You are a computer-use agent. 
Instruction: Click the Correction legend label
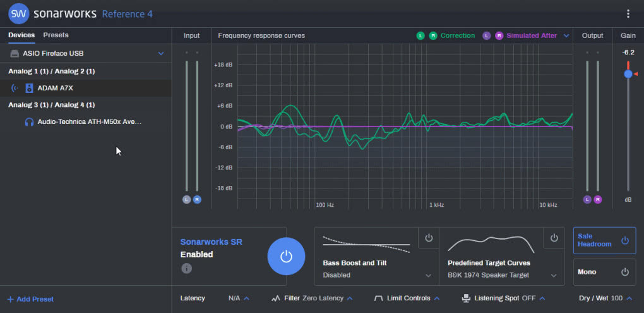click(458, 36)
